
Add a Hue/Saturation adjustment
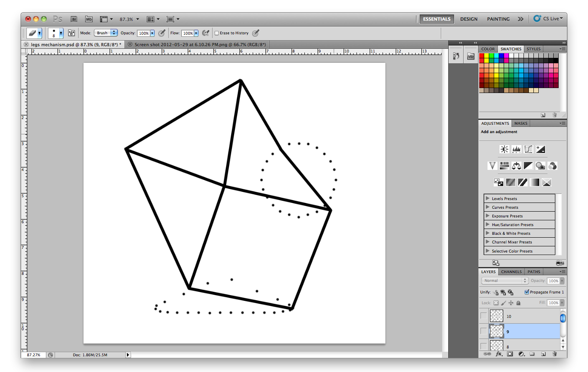tap(504, 166)
